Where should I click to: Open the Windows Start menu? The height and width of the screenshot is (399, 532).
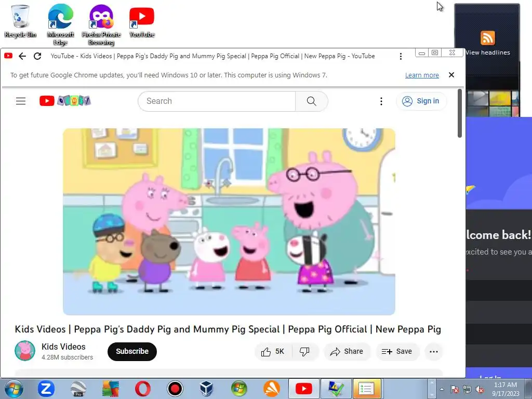click(14, 389)
